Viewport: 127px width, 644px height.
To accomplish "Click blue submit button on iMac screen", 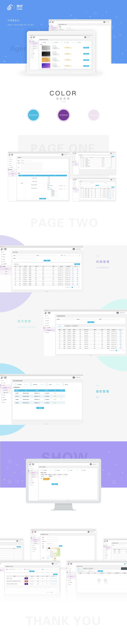I will coord(55,484).
